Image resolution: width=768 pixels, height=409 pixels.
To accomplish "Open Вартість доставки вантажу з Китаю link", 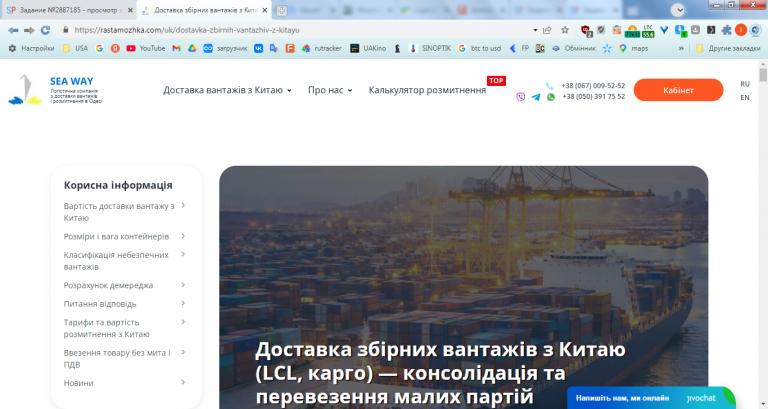I will click(119, 212).
